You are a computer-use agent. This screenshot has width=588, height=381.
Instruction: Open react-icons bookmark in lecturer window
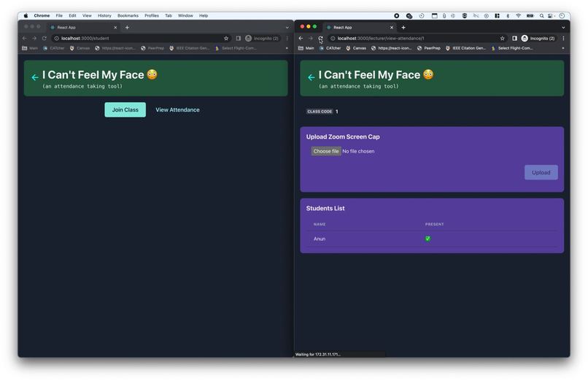(x=391, y=48)
